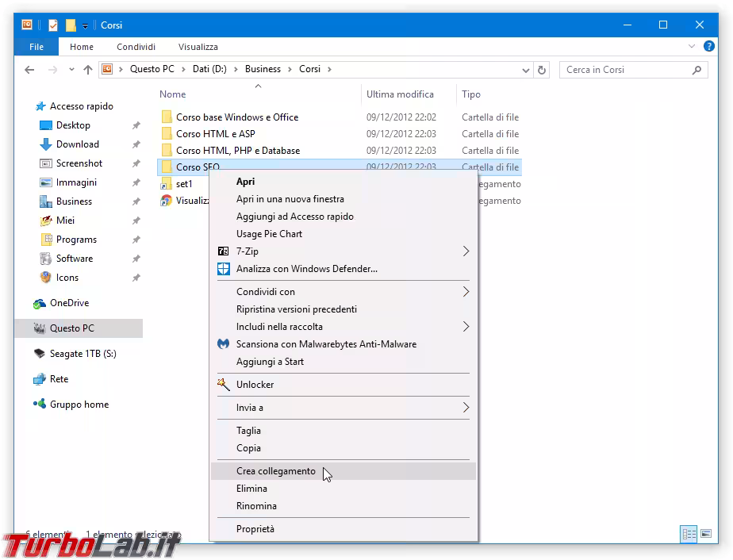The height and width of the screenshot is (560, 733).
Task: Go up one folder with up arrow
Action: coord(88,70)
